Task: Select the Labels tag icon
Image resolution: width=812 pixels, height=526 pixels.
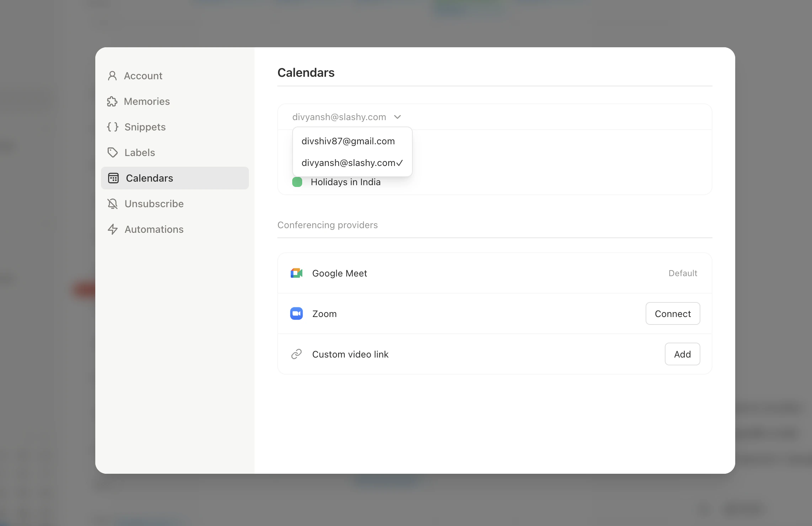Action: click(112, 152)
